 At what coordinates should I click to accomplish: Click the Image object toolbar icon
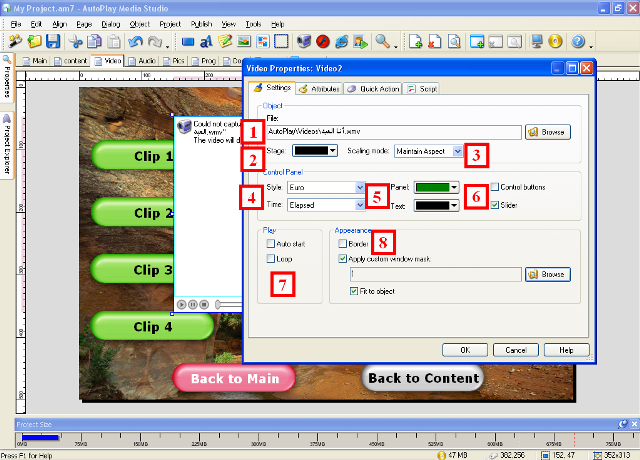(x=245, y=42)
